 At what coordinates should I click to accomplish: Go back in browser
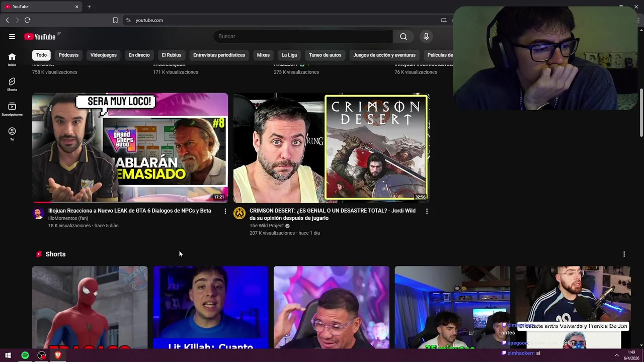pyautogui.click(x=7, y=20)
